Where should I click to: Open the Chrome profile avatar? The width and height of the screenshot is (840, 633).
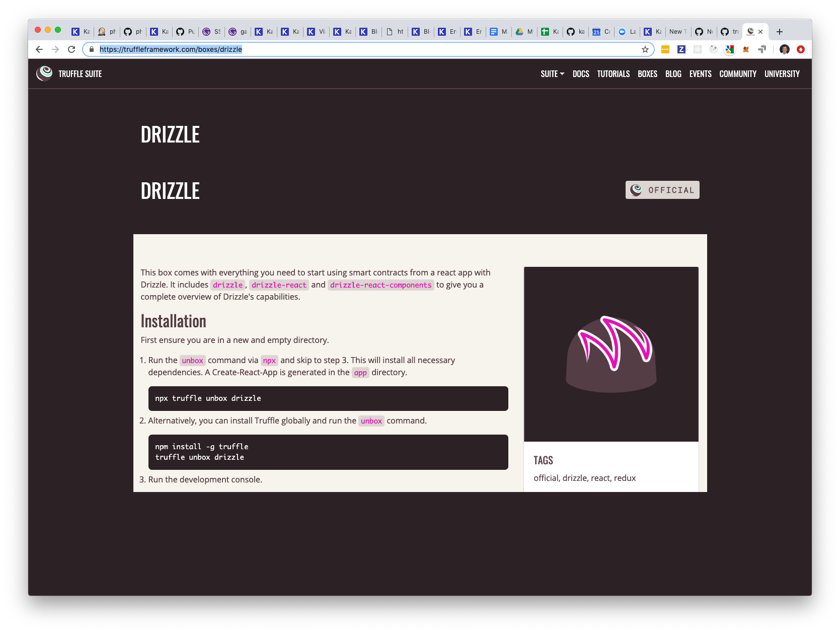point(784,49)
